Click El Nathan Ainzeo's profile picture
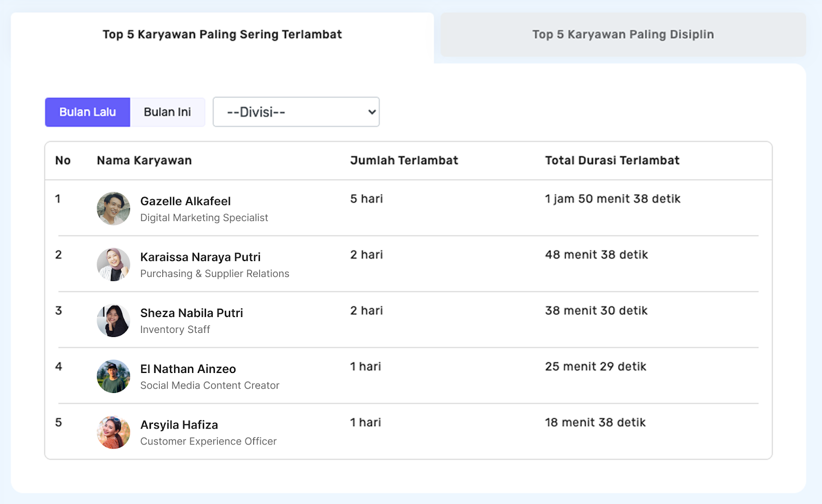Viewport: 822px width, 504px height. coord(114,377)
